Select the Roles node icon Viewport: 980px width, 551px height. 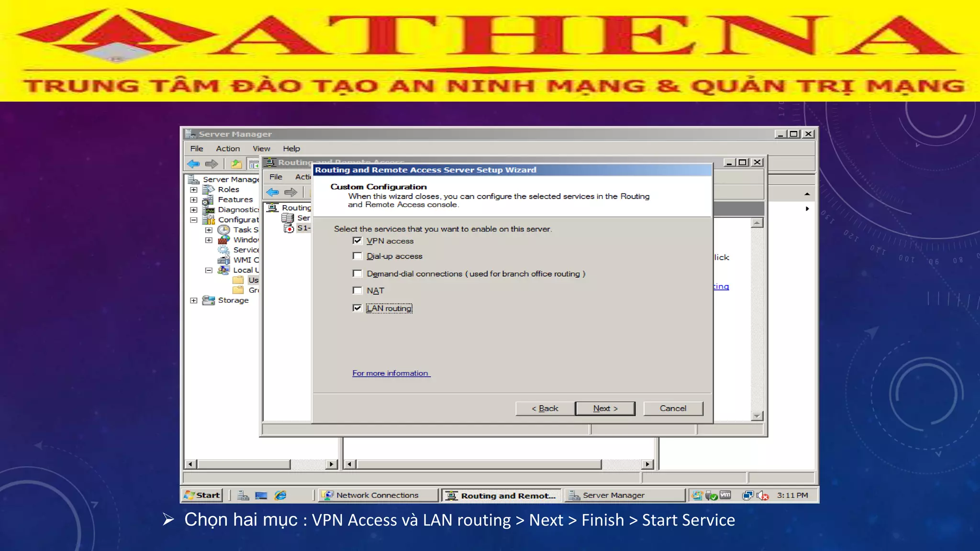point(209,189)
